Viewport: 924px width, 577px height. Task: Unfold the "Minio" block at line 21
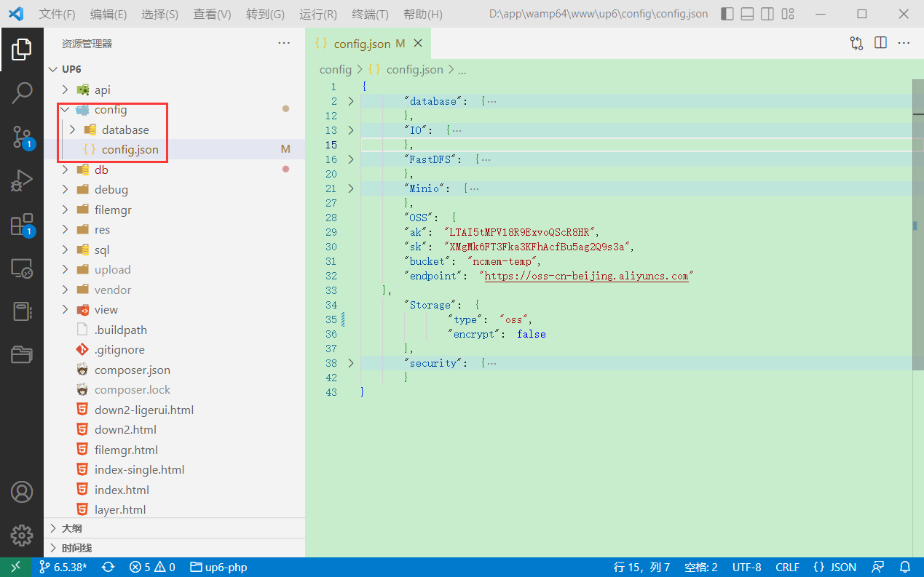click(x=350, y=188)
